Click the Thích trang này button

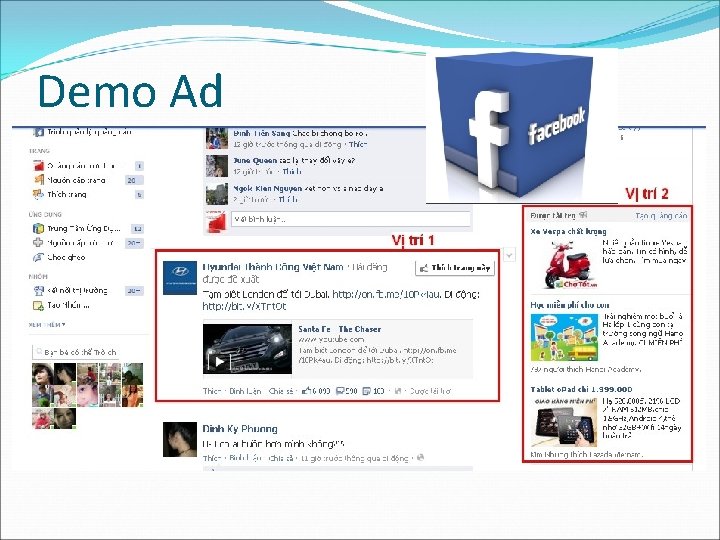[x=455, y=268]
